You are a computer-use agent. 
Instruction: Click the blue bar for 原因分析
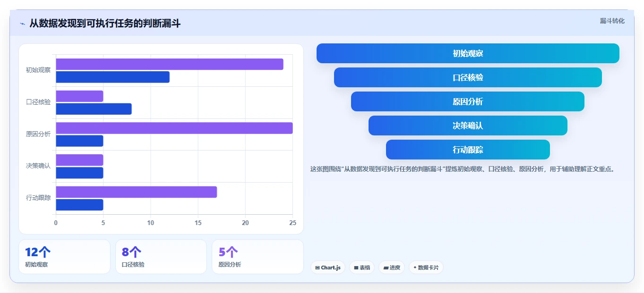pyautogui.click(x=79, y=141)
